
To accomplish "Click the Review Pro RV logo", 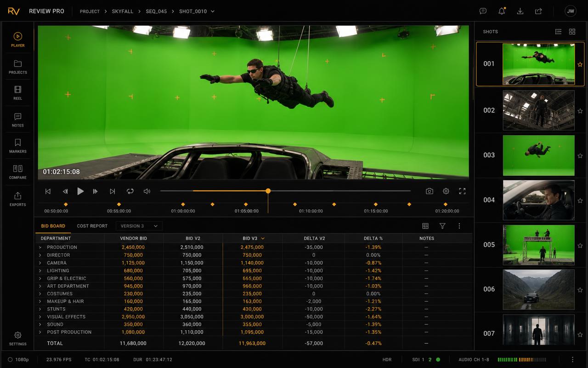I will pos(14,11).
